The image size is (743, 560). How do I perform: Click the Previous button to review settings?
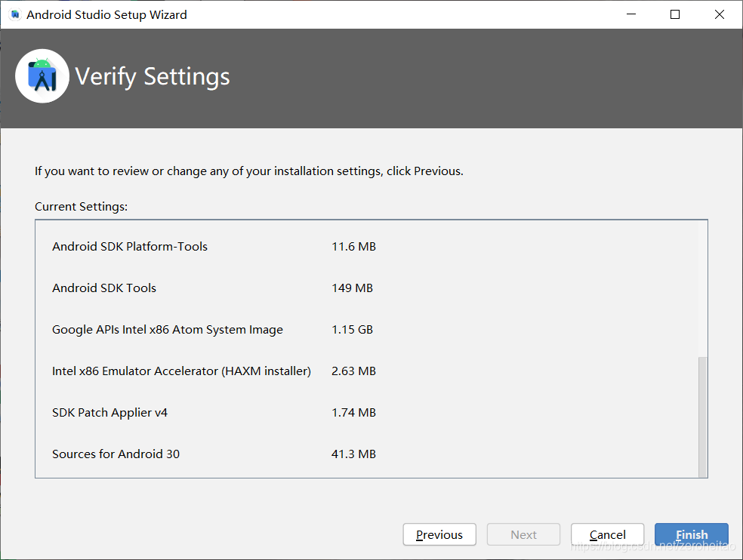[439, 534]
